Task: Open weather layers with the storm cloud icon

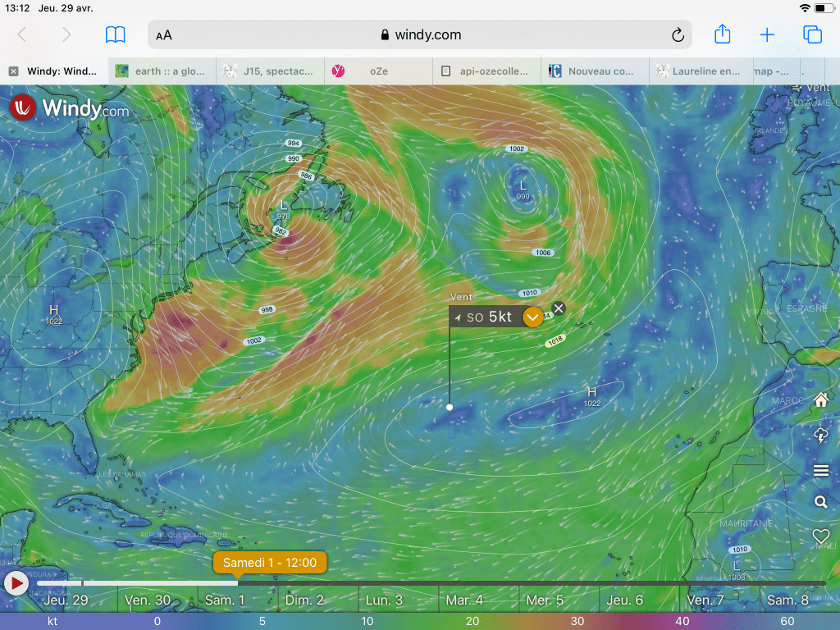Action: pyautogui.click(x=820, y=436)
